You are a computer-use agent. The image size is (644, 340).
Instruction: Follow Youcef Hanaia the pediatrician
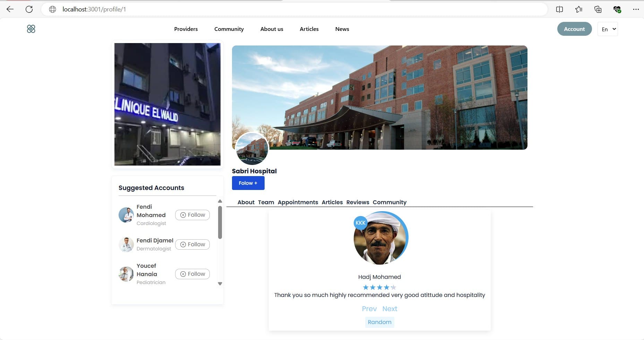(192, 274)
